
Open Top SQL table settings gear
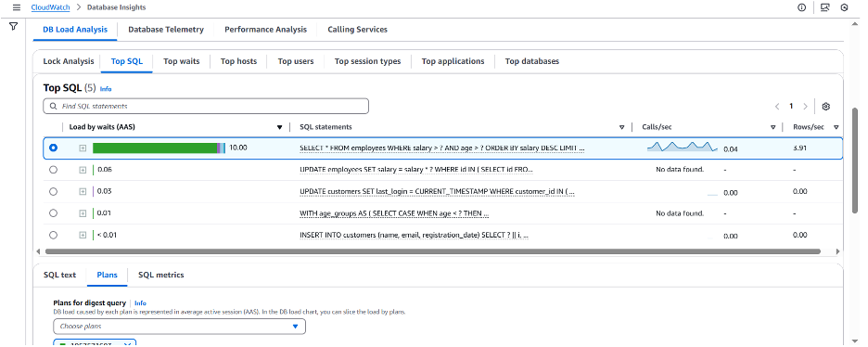point(826,107)
